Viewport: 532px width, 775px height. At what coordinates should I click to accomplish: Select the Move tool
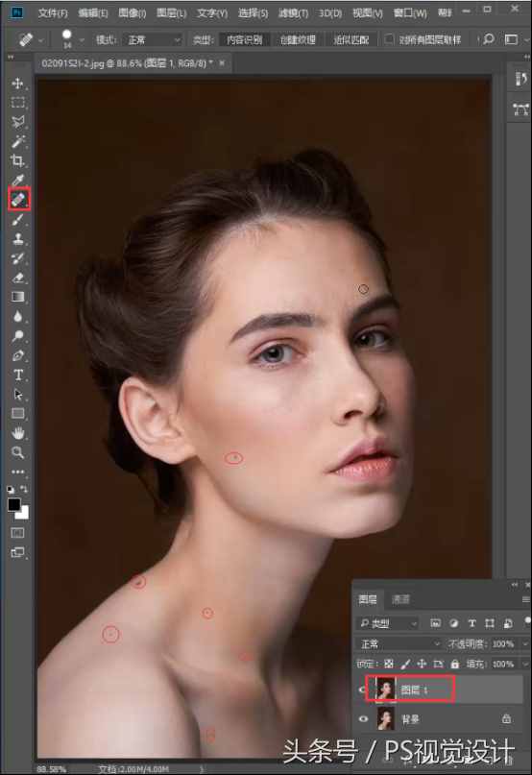[18, 83]
